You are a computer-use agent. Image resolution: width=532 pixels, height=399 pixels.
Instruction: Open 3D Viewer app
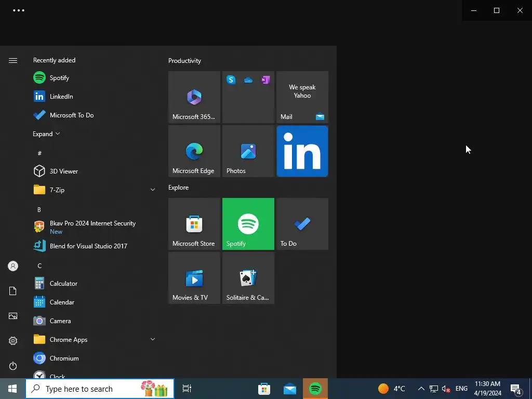94,171
